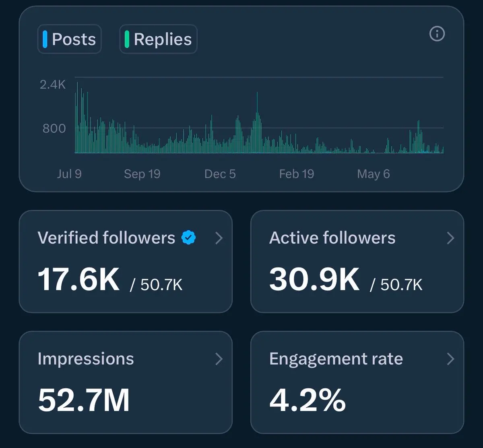The width and height of the screenshot is (483, 448).
Task: Click the May 6 axis label
Action: 374,174
